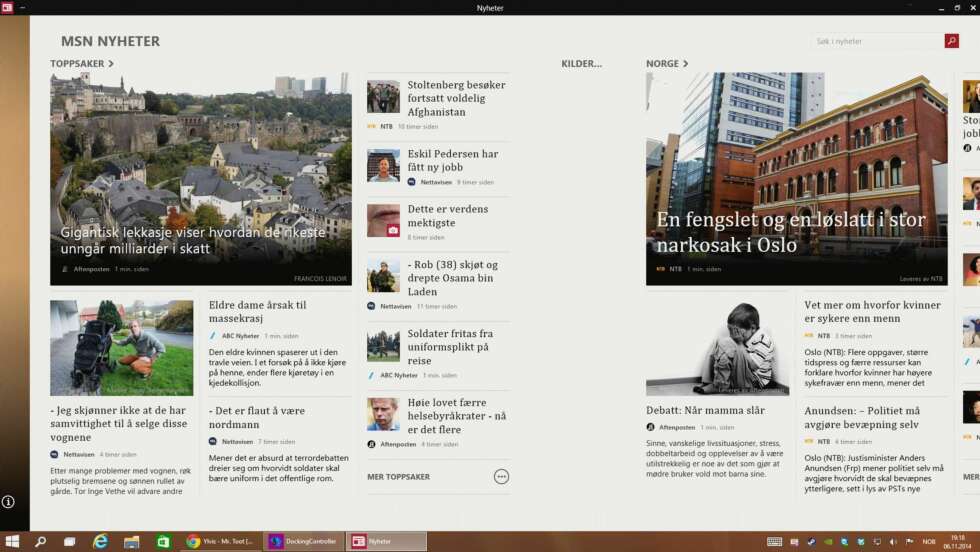Open 'Rob (38) skjøt og drepte Osama' headline
The height and width of the screenshot is (552, 980).
click(453, 278)
